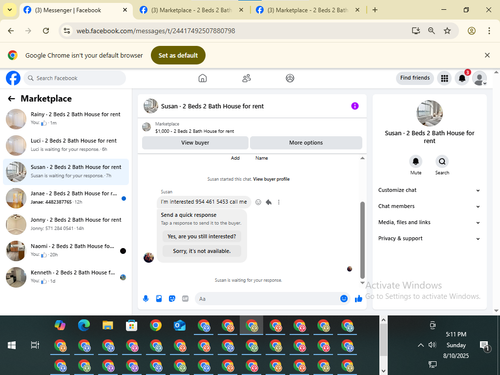Switch to second Marketplace browser tab
The height and width of the screenshot is (375, 500).
(x=192, y=10)
